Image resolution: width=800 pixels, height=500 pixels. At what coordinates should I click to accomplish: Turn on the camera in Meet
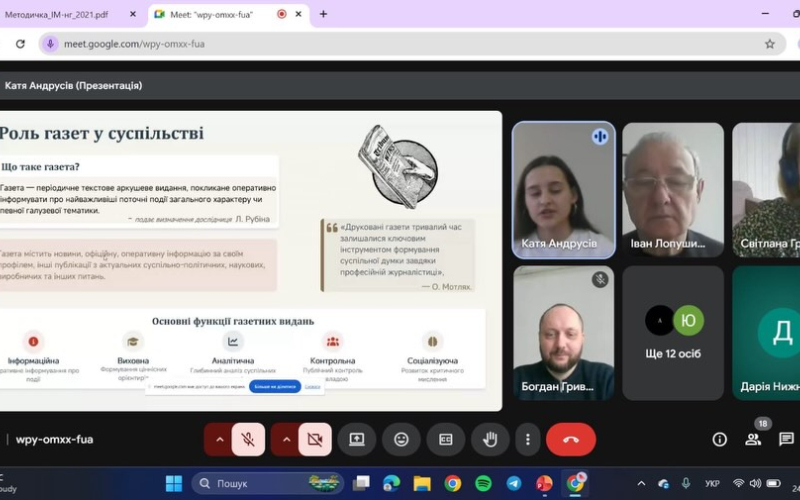(315, 439)
